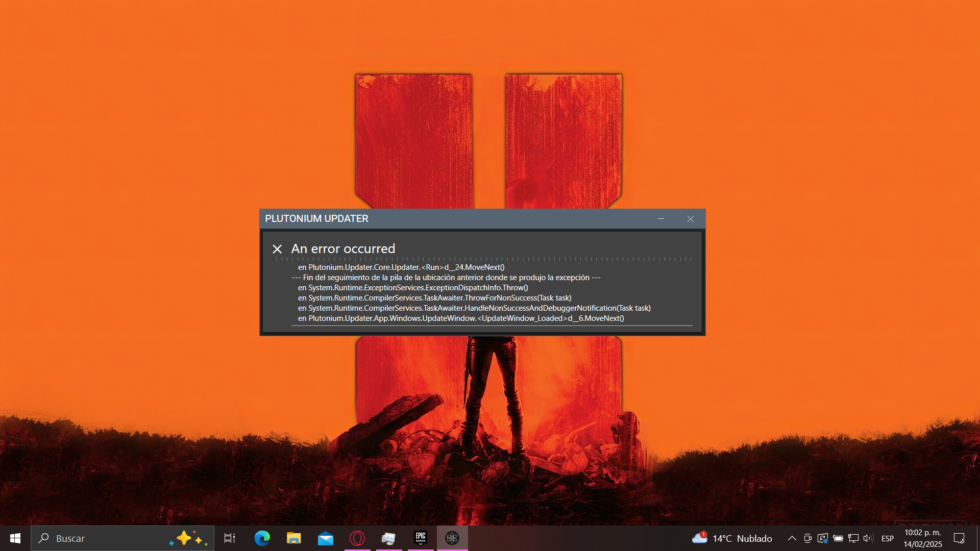Open the Windows Start menu
Viewport: 980px width, 551px height.
pos(15,538)
